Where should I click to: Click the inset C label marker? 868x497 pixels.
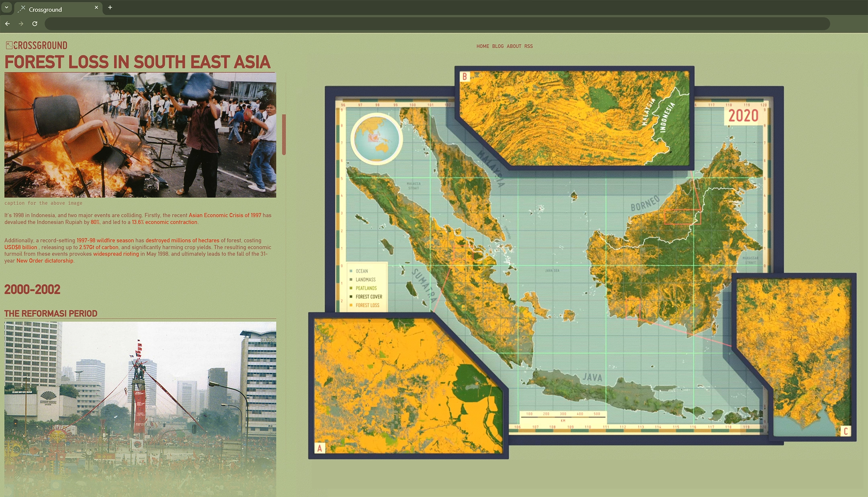click(x=845, y=431)
